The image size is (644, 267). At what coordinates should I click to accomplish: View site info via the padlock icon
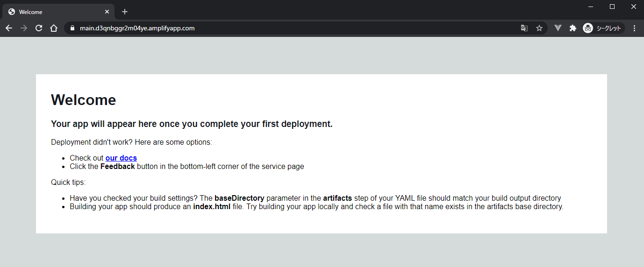point(72,28)
